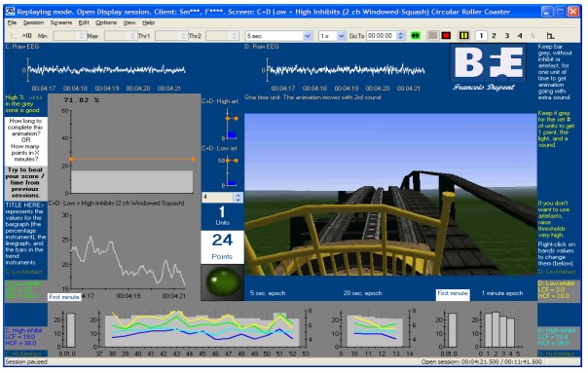The width and height of the screenshot is (588, 373).
Task: Click the x10 multiplier toolbar icon
Action: click(x=26, y=36)
